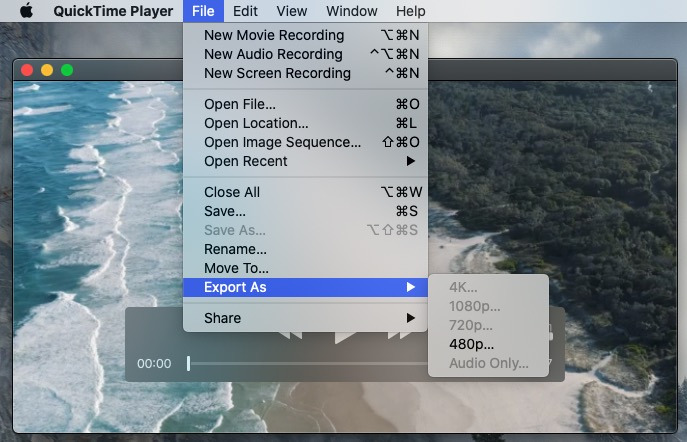687x442 pixels.
Task: Click the green full-screen window button
Action: (x=67, y=70)
